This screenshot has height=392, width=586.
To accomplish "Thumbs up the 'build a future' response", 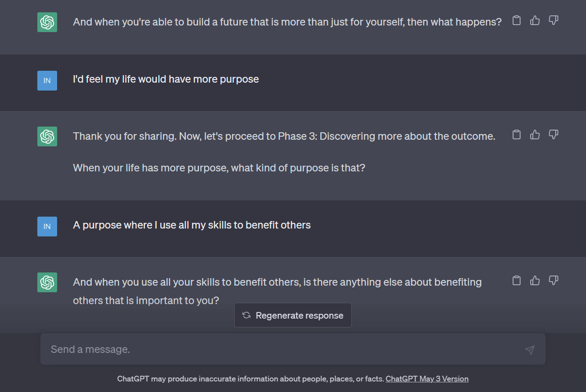I will 535,20.
